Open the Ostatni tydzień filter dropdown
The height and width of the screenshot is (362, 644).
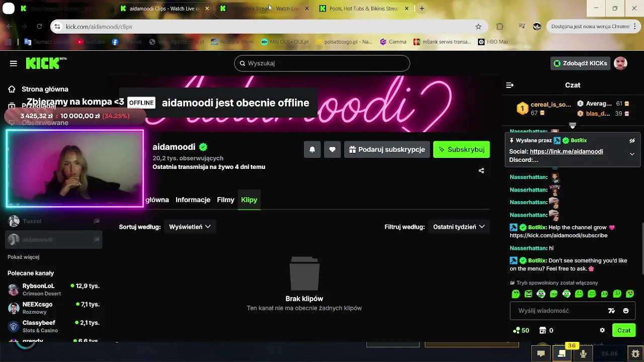pos(459,227)
